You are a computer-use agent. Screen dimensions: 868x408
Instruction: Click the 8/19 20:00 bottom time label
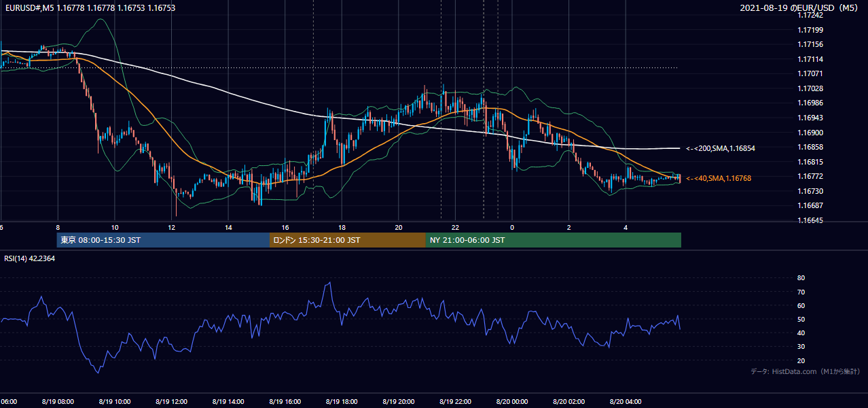(398, 401)
